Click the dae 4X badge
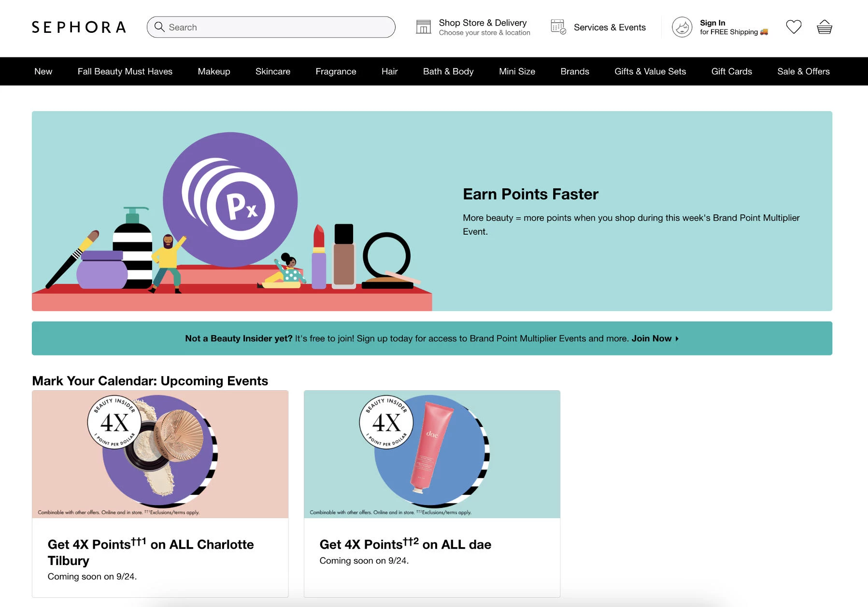Viewport: 868px width, 607px height. 386,422
